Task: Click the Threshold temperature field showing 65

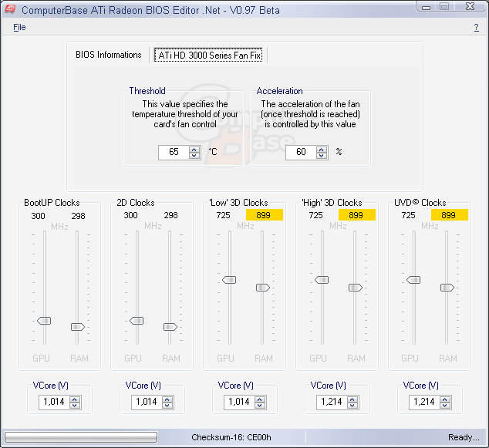Action: point(174,152)
